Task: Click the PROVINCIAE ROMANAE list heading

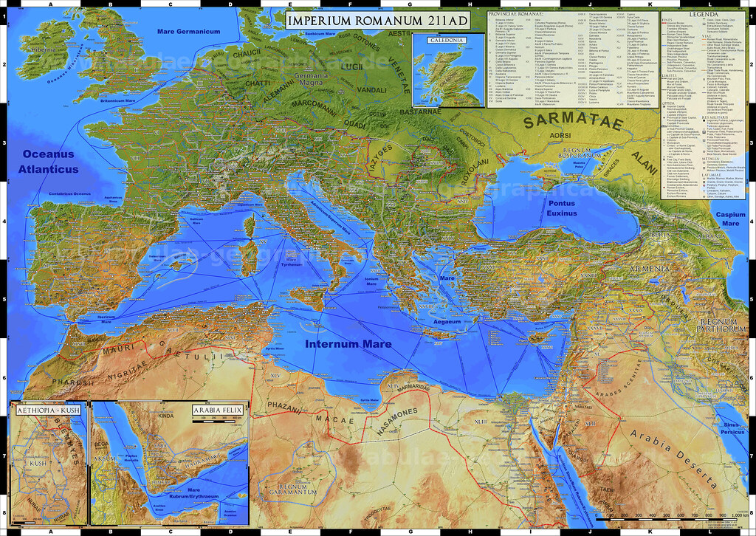Action: click(515, 14)
